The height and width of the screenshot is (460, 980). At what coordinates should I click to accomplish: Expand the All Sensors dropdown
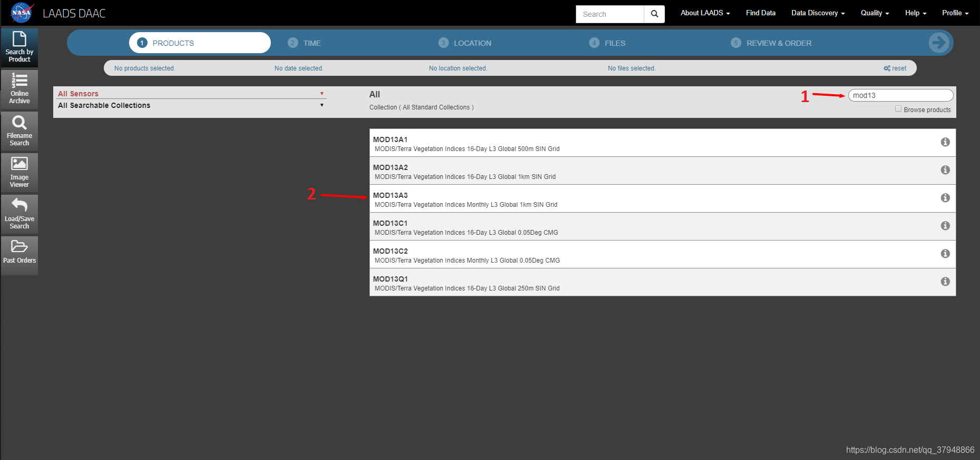pos(191,94)
